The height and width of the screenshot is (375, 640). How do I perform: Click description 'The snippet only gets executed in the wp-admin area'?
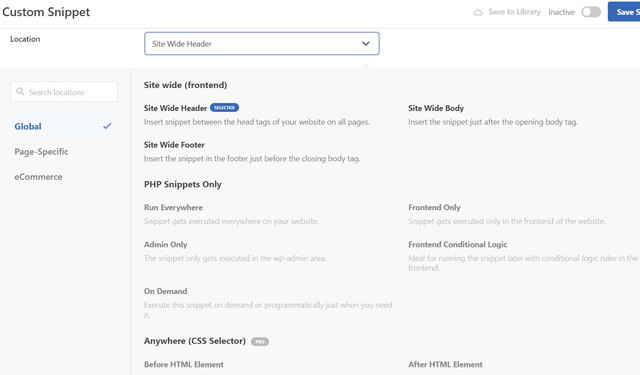pyautogui.click(x=235, y=258)
